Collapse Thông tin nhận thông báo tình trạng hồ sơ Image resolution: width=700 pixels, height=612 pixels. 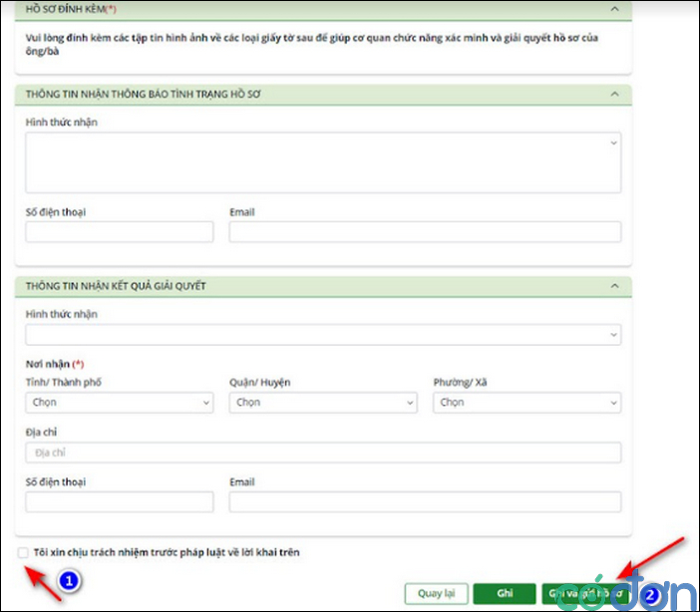[x=614, y=94]
